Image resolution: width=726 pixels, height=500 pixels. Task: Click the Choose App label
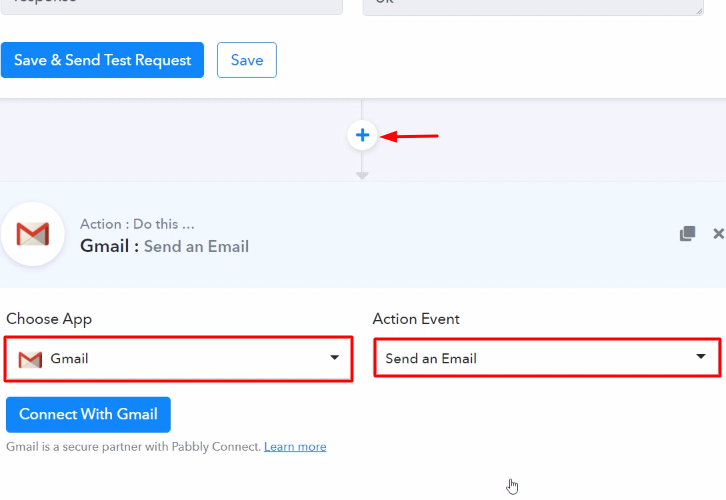pyautogui.click(x=49, y=319)
